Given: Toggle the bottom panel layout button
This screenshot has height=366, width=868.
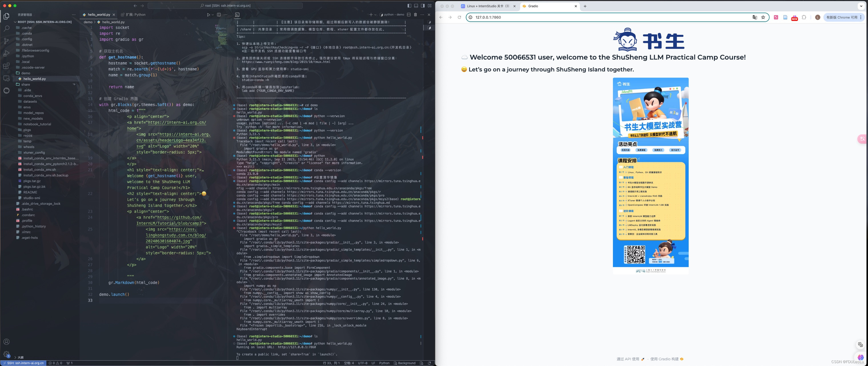Looking at the screenshot, I should (x=416, y=6).
